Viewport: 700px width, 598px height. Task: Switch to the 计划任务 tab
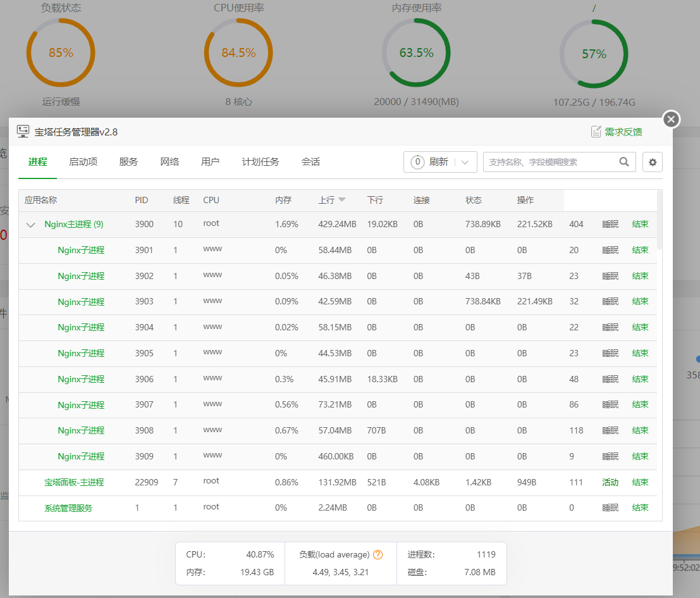pos(261,161)
